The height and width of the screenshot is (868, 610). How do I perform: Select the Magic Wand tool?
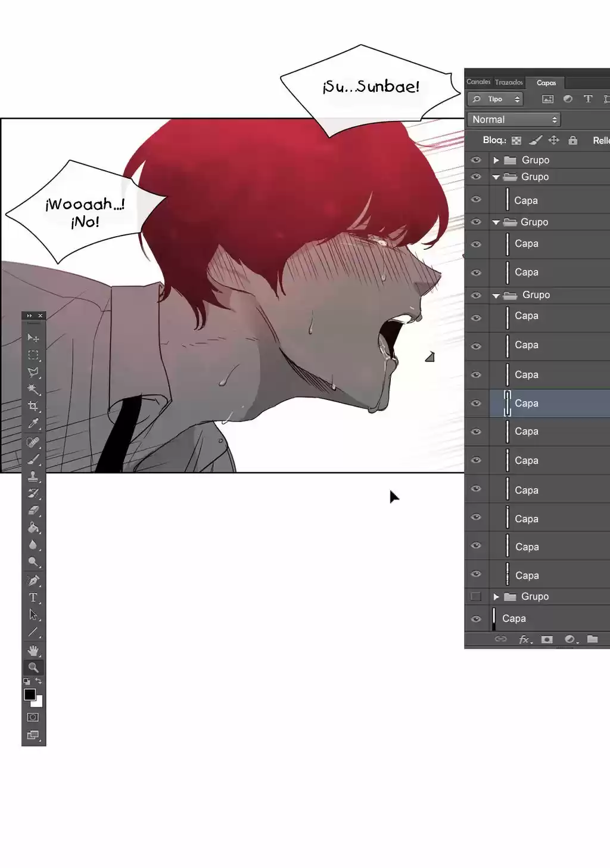click(33, 390)
